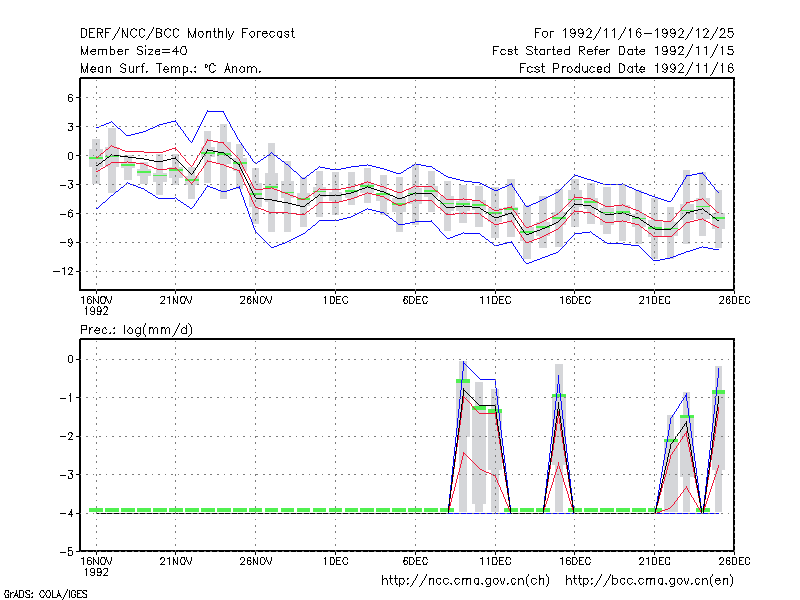Click the DERF/NCC/BCC Monthly Forecast title

click(187, 34)
